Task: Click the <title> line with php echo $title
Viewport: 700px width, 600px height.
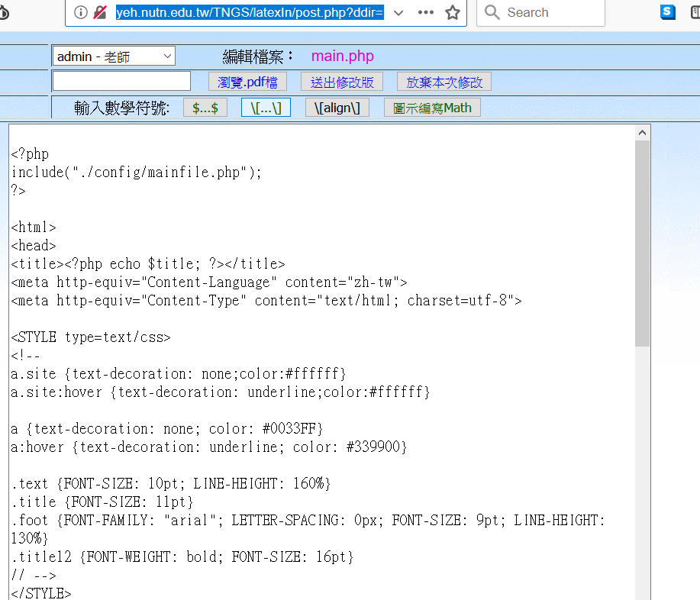Action: pyautogui.click(x=148, y=264)
